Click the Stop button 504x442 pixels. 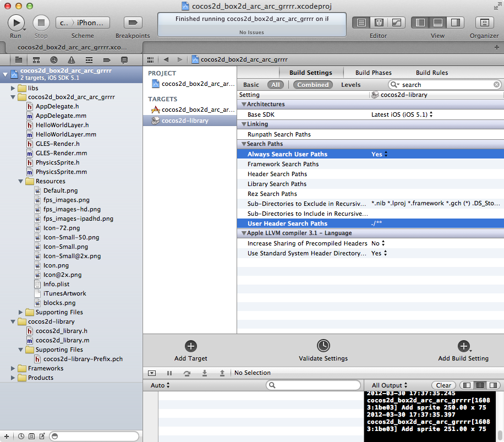click(x=41, y=23)
